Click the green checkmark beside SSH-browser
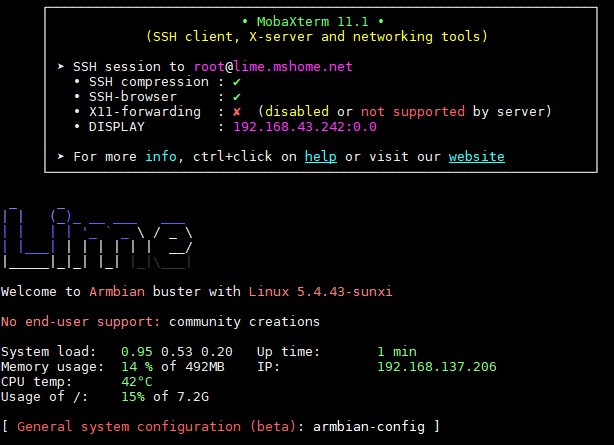 (237, 97)
